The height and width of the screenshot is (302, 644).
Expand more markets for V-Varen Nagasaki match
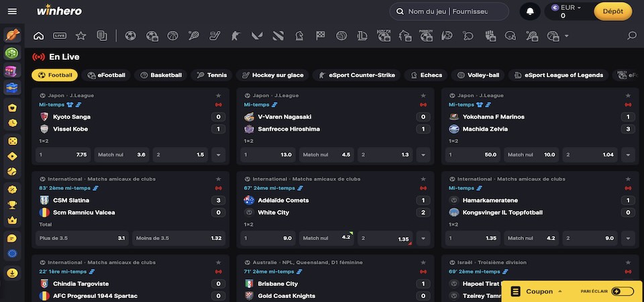click(x=423, y=155)
